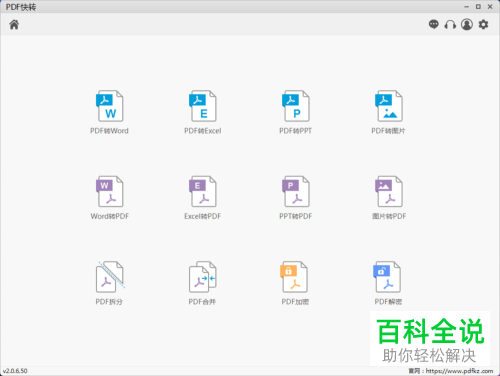Minimize the PDF快转 window
Image resolution: width=500 pixels, height=376 pixels.
click(466, 7)
